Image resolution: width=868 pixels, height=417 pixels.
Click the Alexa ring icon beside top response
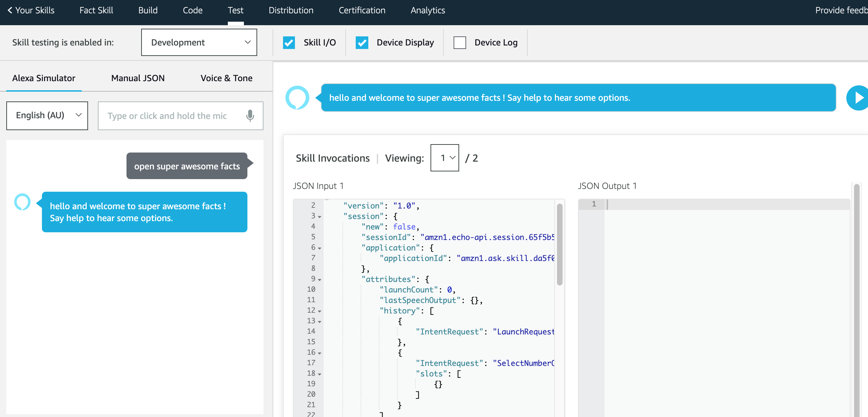pyautogui.click(x=297, y=98)
